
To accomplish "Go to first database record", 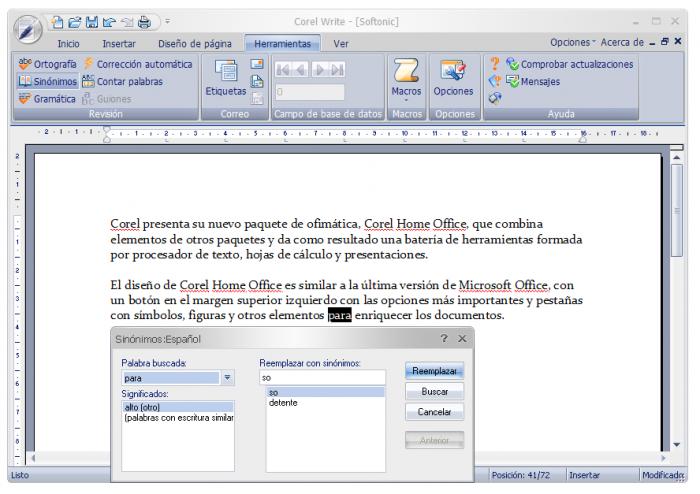I will [x=283, y=70].
